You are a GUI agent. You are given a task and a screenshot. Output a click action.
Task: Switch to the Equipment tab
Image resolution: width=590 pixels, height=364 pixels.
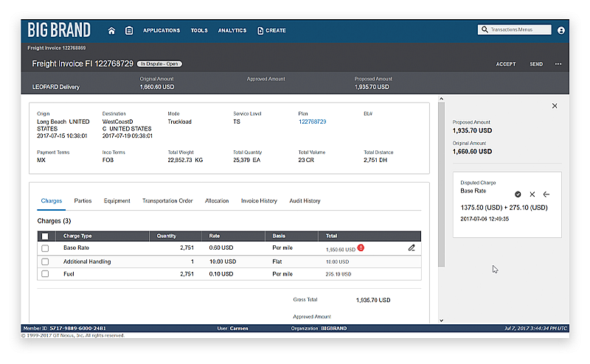pyautogui.click(x=117, y=201)
